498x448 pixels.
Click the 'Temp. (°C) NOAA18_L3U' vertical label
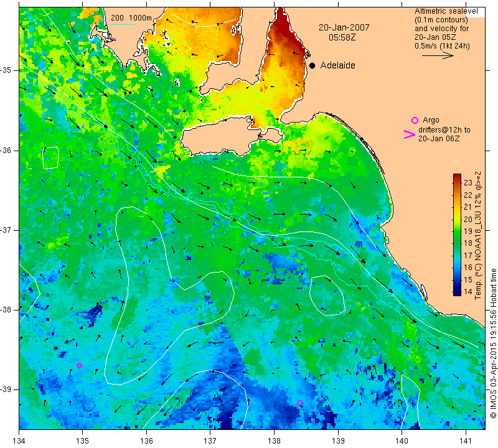click(477, 250)
